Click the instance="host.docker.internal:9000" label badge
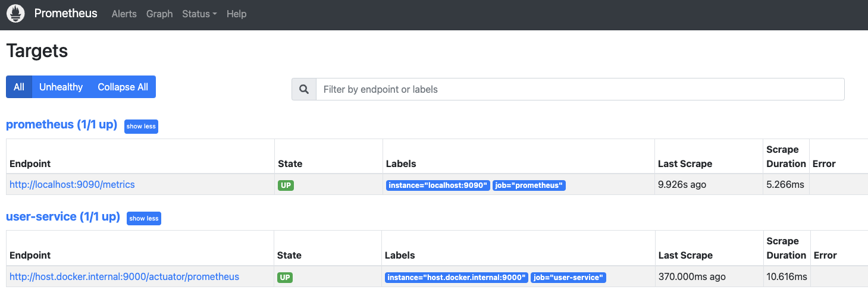 456,278
